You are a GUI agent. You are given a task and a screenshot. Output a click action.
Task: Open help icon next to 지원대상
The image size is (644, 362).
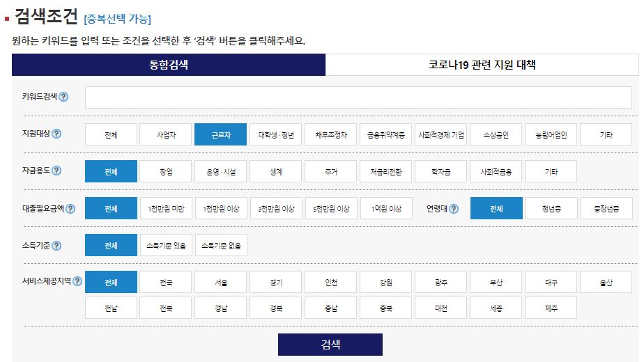(56, 134)
